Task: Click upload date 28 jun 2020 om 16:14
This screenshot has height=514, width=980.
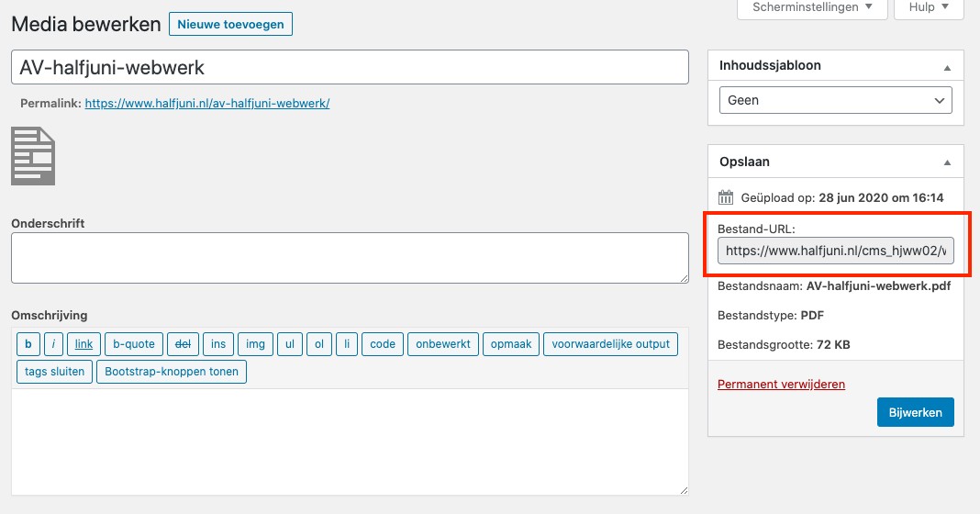Action: click(x=881, y=197)
